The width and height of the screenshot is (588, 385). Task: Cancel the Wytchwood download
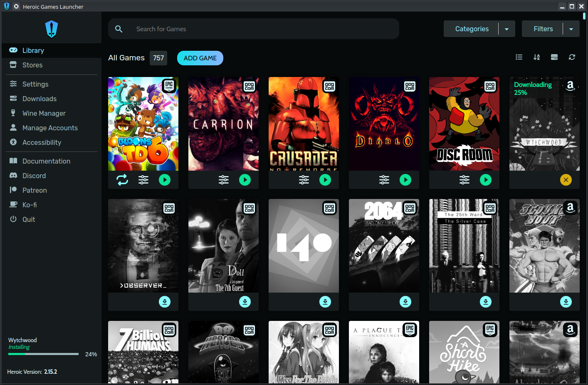tap(566, 180)
